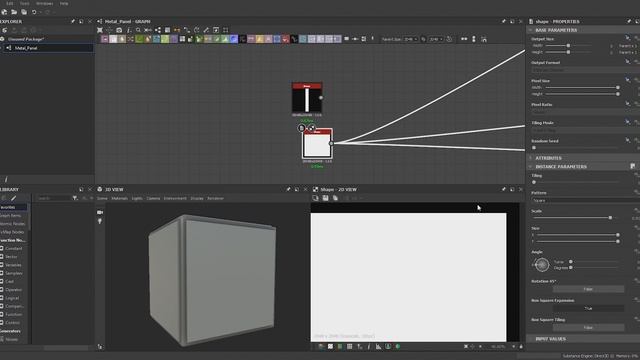Screen dimensions: 640x360
Task: Click the Library search field
Action: (x=53, y=198)
